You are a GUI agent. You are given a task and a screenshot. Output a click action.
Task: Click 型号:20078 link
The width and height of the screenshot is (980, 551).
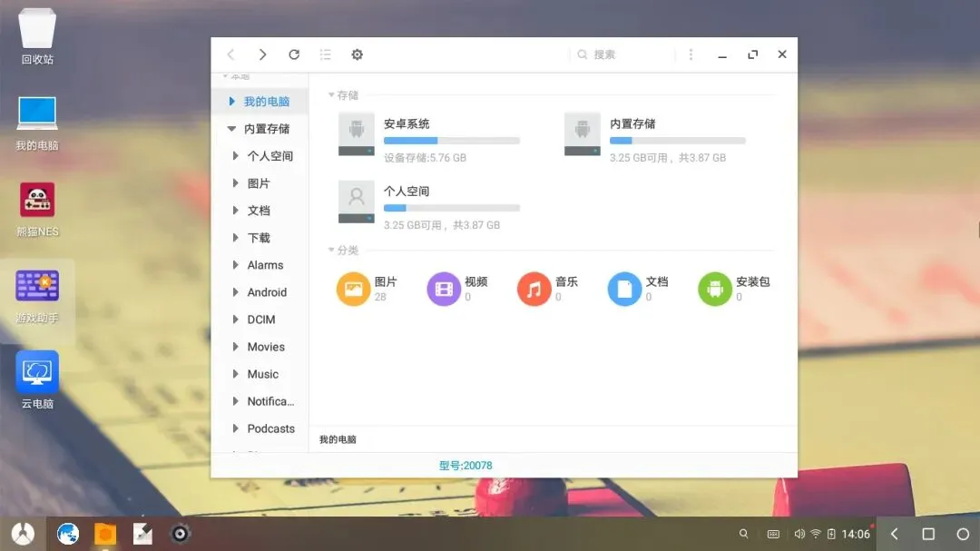point(465,466)
